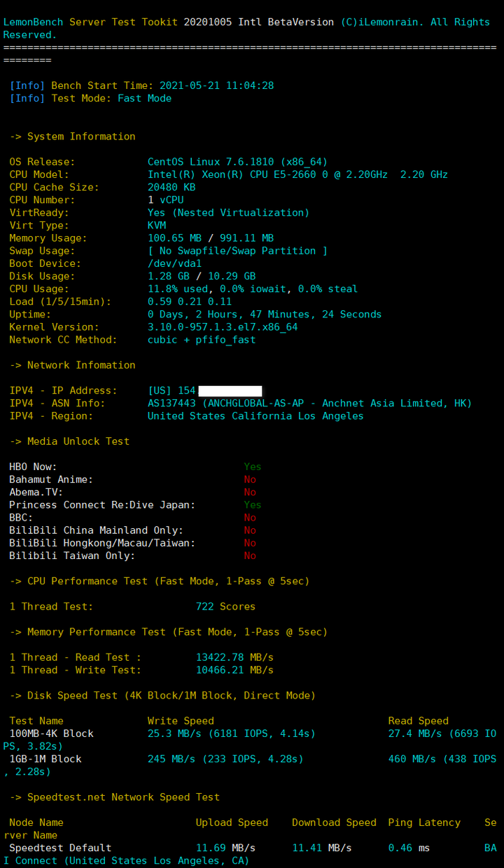This screenshot has width=504, height=868.
Task: Click 'No' result for Bilibili Taiwan Only
Action: (250, 556)
